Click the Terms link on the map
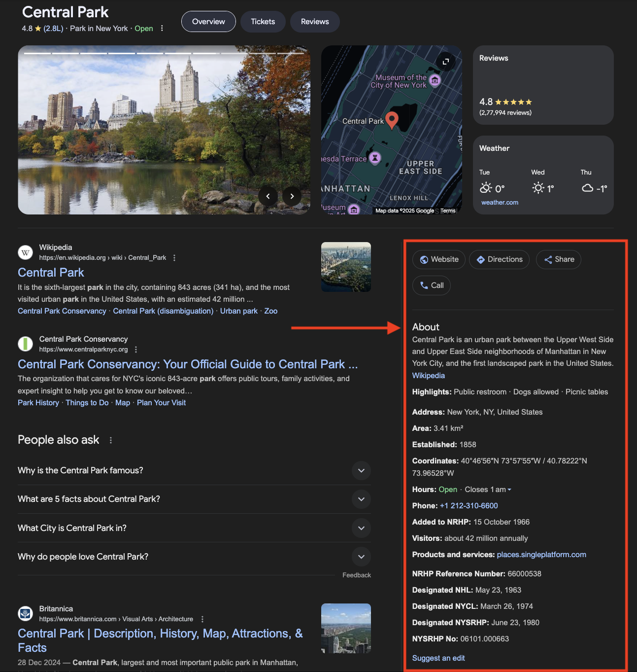This screenshot has width=637, height=672. click(x=448, y=211)
